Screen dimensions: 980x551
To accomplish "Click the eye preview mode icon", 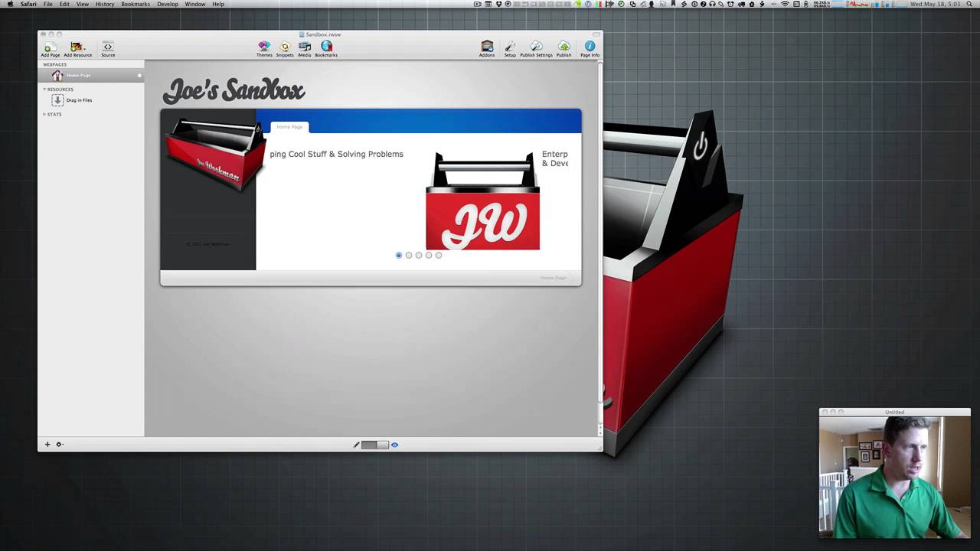I will pyautogui.click(x=395, y=445).
